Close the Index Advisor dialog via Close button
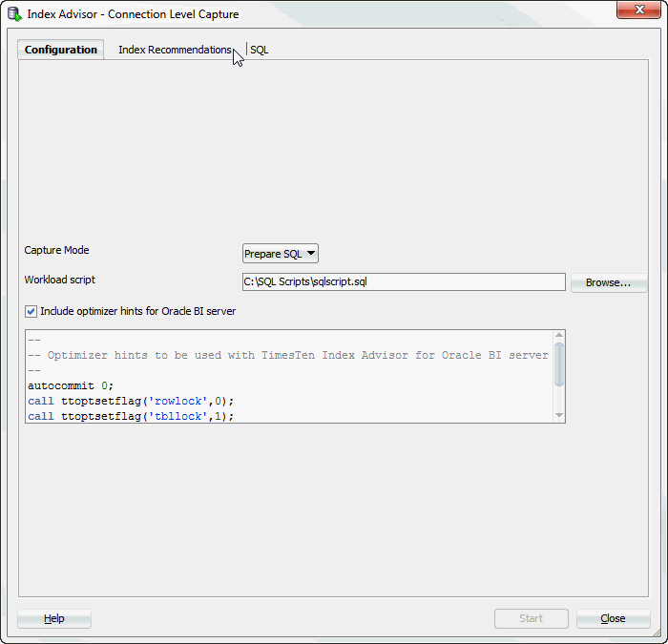 613,618
